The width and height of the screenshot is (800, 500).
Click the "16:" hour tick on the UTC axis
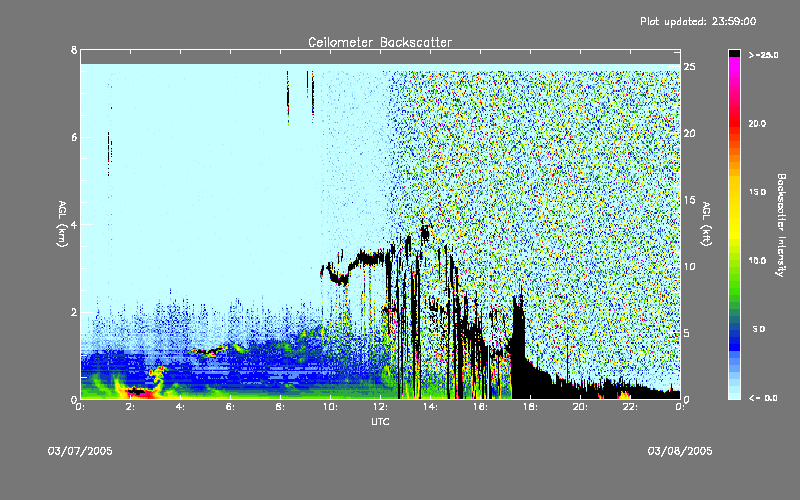tap(480, 407)
